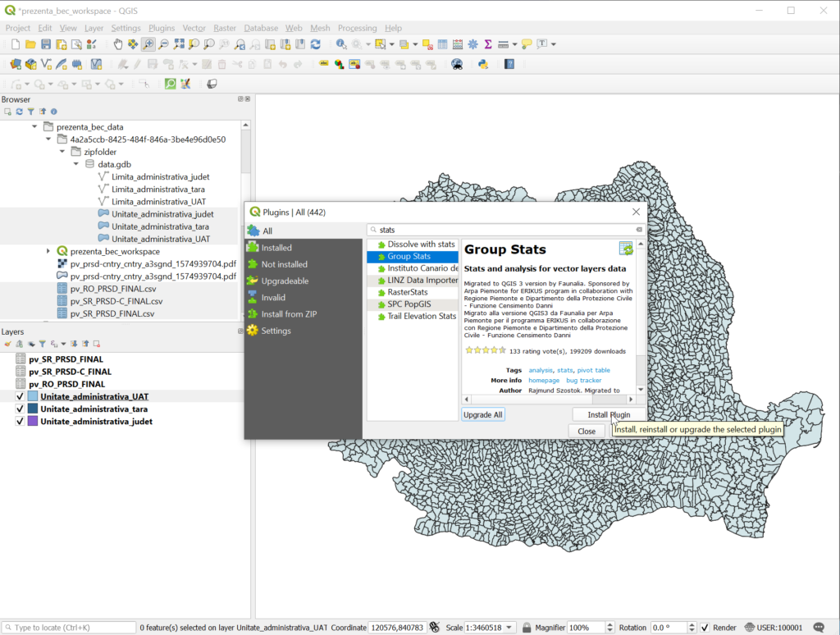Click the current CRS USER:100001 indicator
Image resolution: width=840 pixels, height=635 pixels.
pos(774,628)
